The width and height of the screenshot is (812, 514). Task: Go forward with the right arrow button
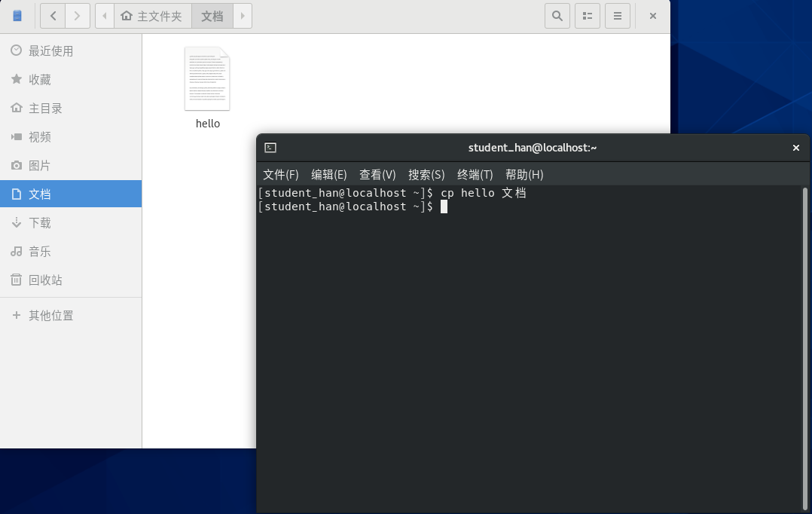[77, 16]
